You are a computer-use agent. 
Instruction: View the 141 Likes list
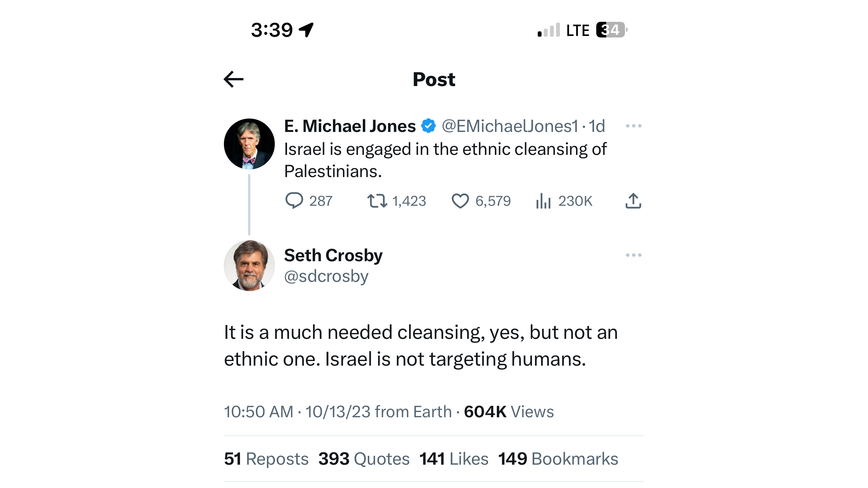(x=454, y=459)
